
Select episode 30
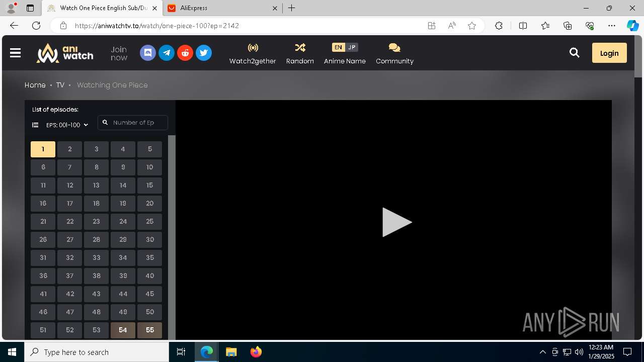coord(149,239)
